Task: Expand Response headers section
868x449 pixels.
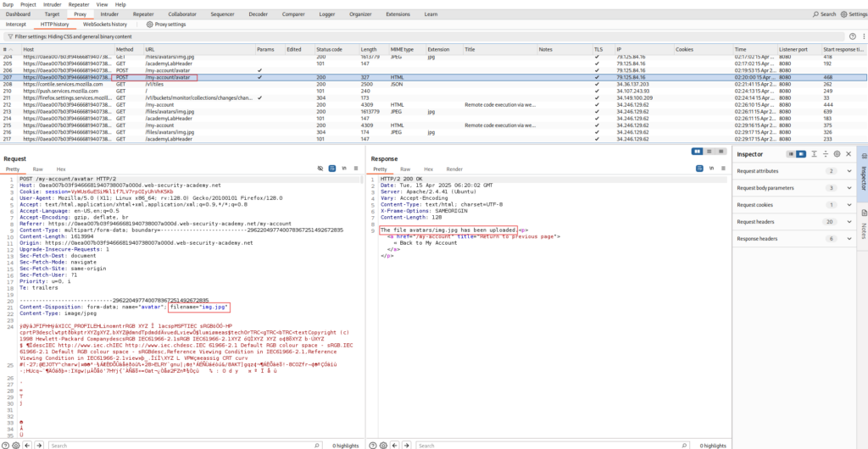Action: pos(849,238)
